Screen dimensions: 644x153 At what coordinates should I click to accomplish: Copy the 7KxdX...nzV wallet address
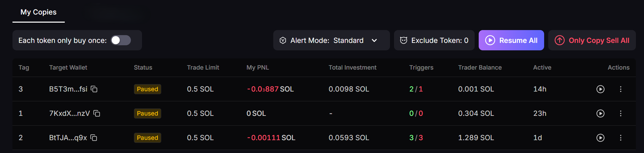(x=97, y=113)
